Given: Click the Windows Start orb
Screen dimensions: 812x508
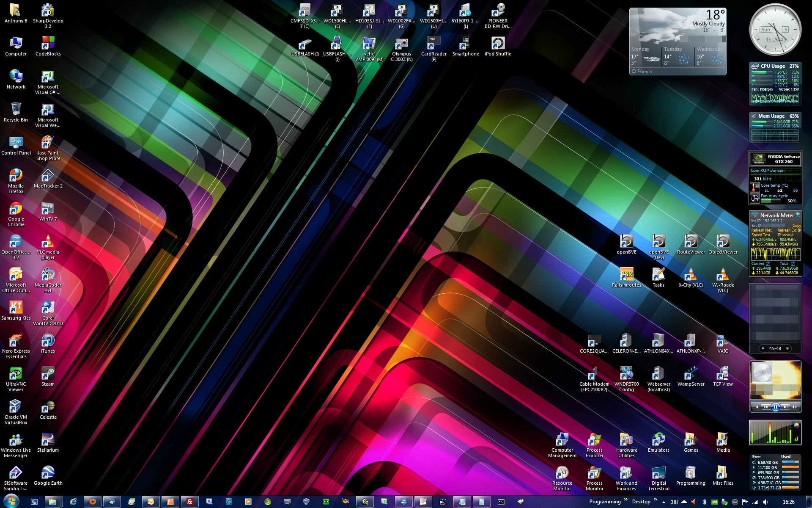Looking at the screenshot, I should coord(11,501).
